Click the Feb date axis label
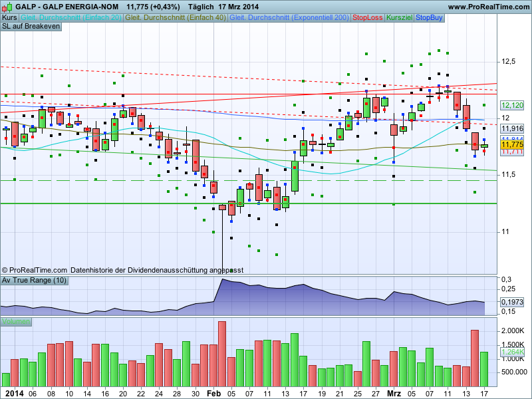The width and height of the screenshot is (532, 399). [213, 394]
